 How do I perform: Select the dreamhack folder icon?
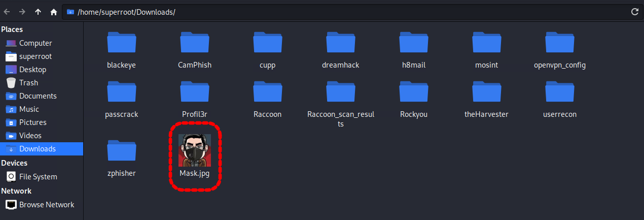tap(341, 43)
